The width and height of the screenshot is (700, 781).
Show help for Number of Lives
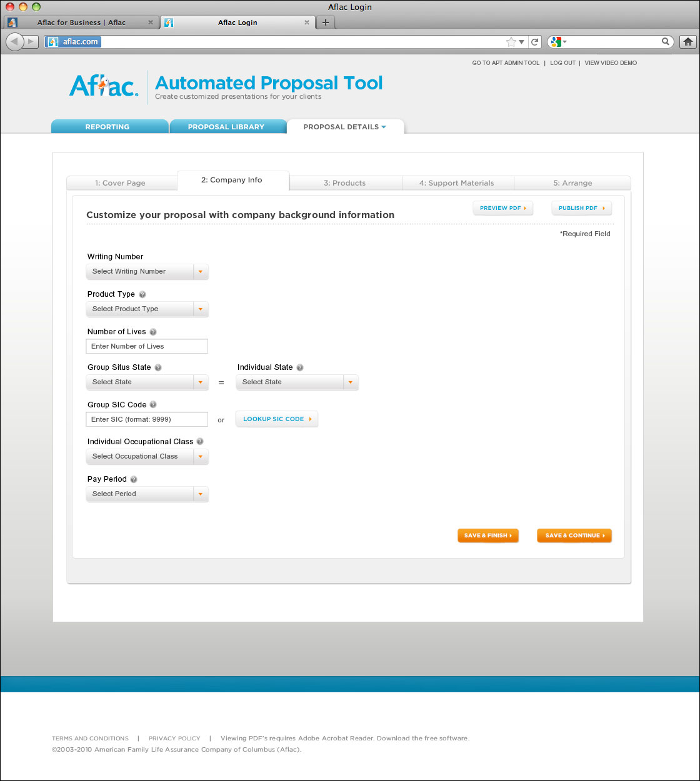coord(153,332)
